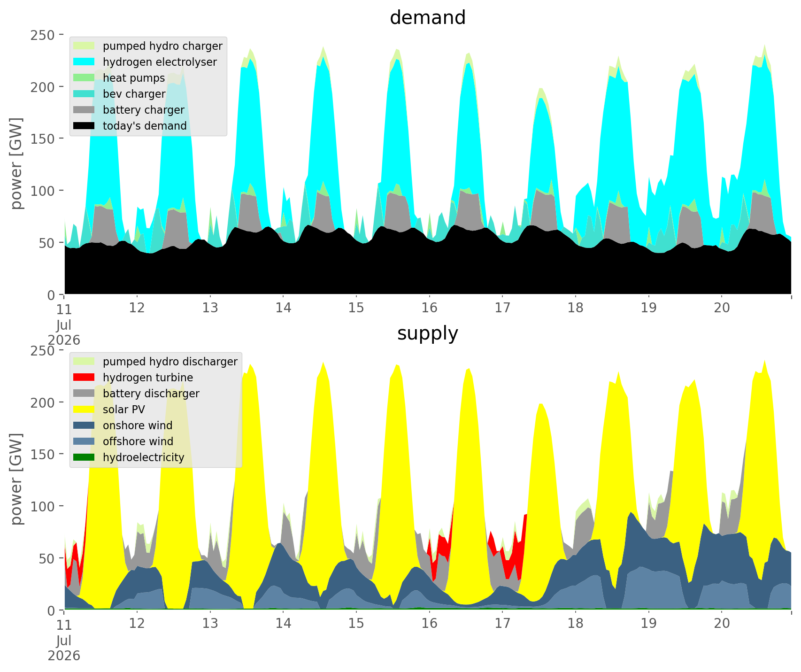Click the battery discharger legend color swatch

(x=85, y=394)
